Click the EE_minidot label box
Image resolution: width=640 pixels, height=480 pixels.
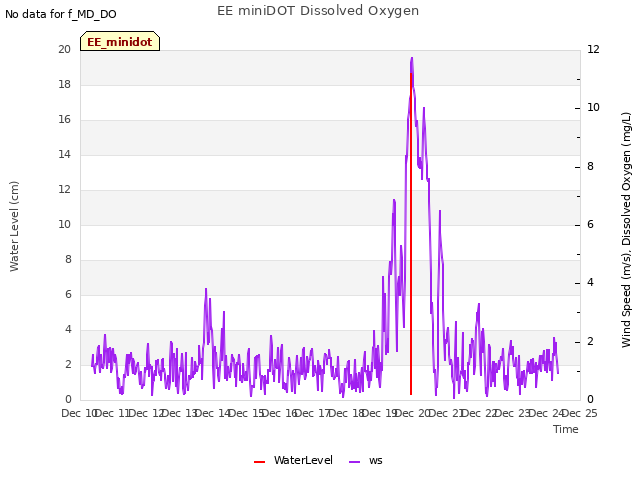(120, 42)
